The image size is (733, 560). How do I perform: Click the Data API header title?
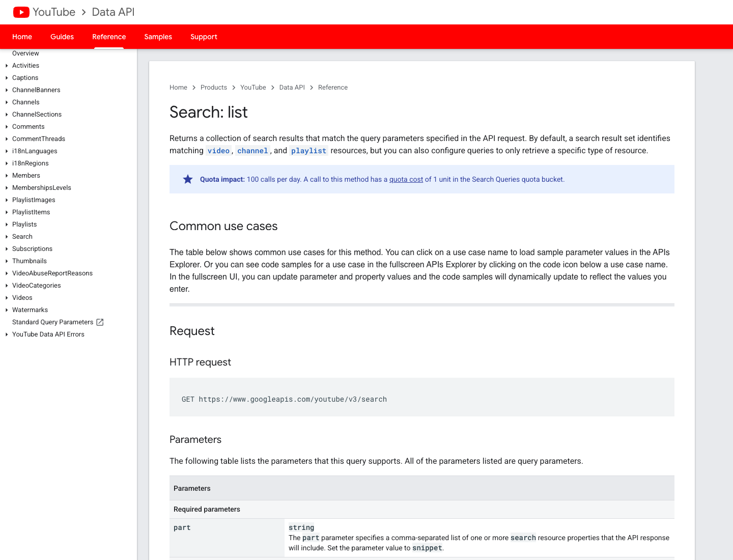[x=113, y=12]
